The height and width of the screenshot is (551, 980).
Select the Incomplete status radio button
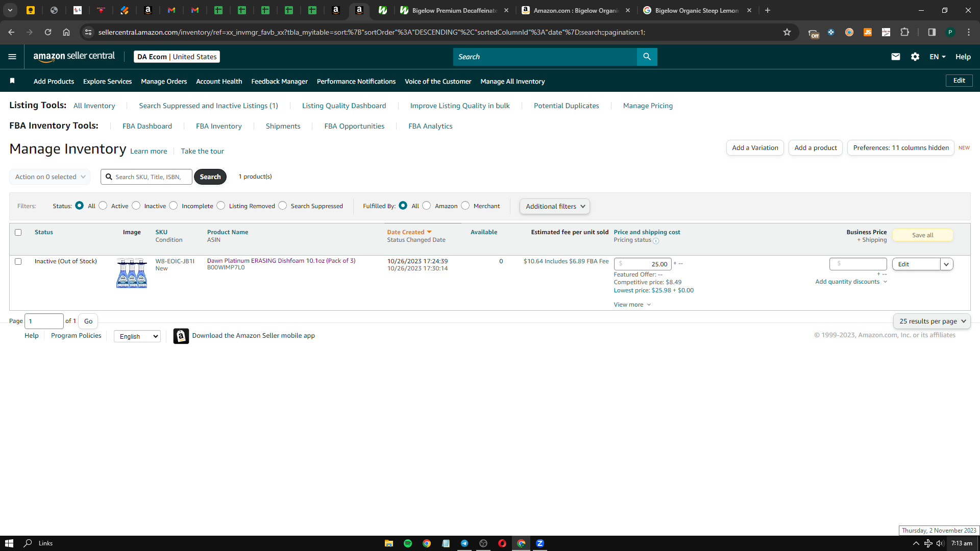pos(174,205)
